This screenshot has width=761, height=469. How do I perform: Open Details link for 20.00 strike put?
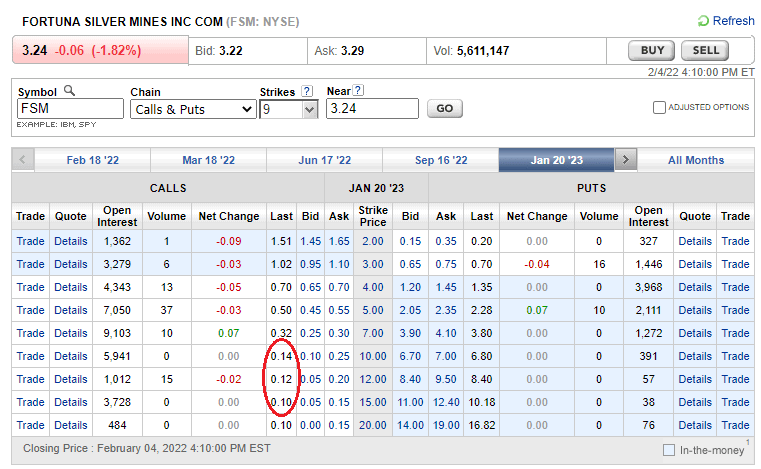pos(695,425)
